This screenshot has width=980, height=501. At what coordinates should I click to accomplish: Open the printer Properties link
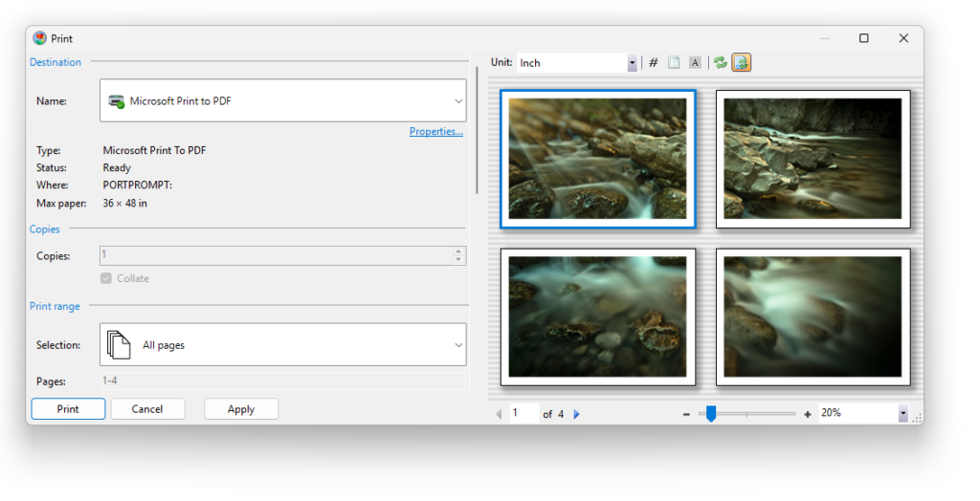(x=435, y=132)
